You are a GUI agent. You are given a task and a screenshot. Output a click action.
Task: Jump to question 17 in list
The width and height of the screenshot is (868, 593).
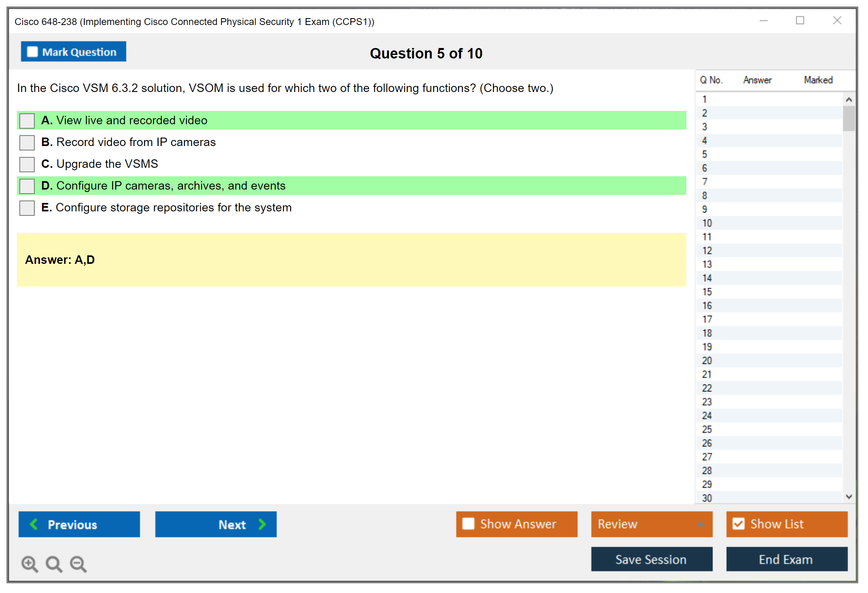[707, 319]
